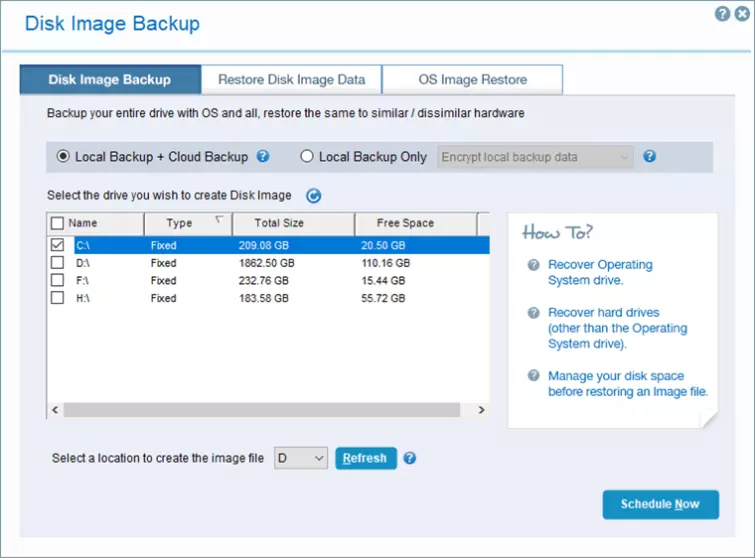Click total size 1862.50 GB cell
The height and width of the screenshot is (558, 755).
tap(267, 263)
